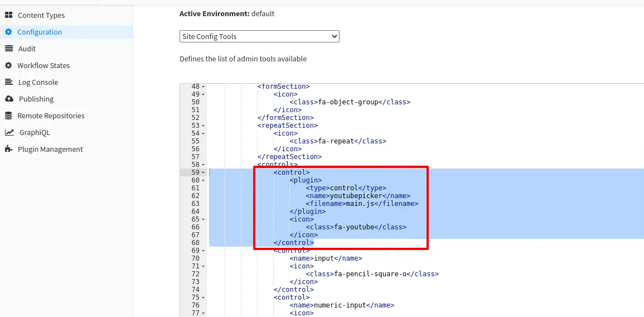
Task: Open Plugin Management link in sidebar
Action: [50, 149]
